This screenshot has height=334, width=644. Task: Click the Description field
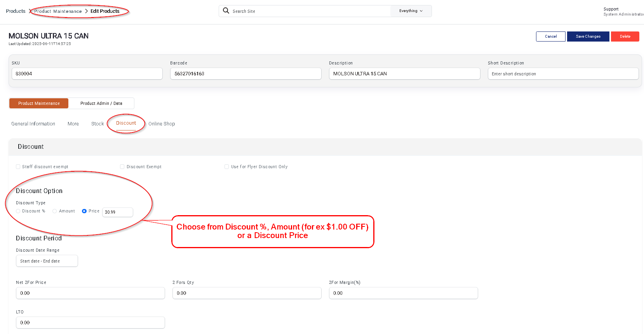point(405,74)
